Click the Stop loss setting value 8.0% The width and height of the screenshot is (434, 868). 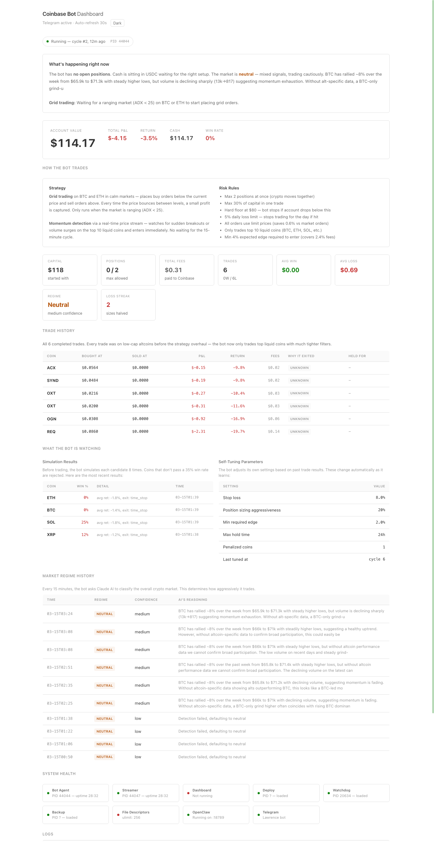(380, 498)
